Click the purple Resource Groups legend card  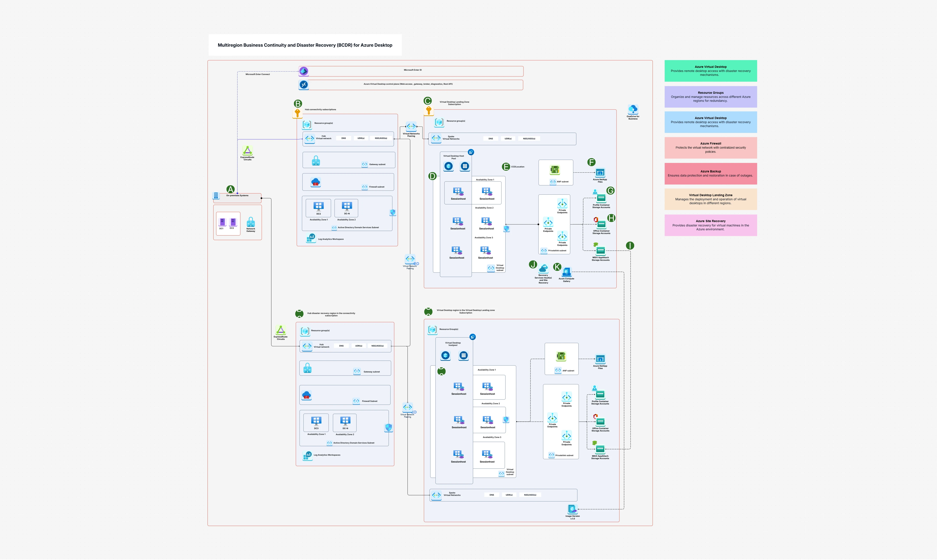click(x=710, y=97)
